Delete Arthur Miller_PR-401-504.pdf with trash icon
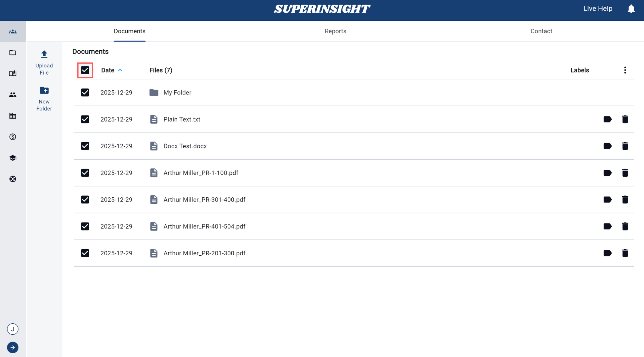This screenshot has height=357, width=644. 625,226
